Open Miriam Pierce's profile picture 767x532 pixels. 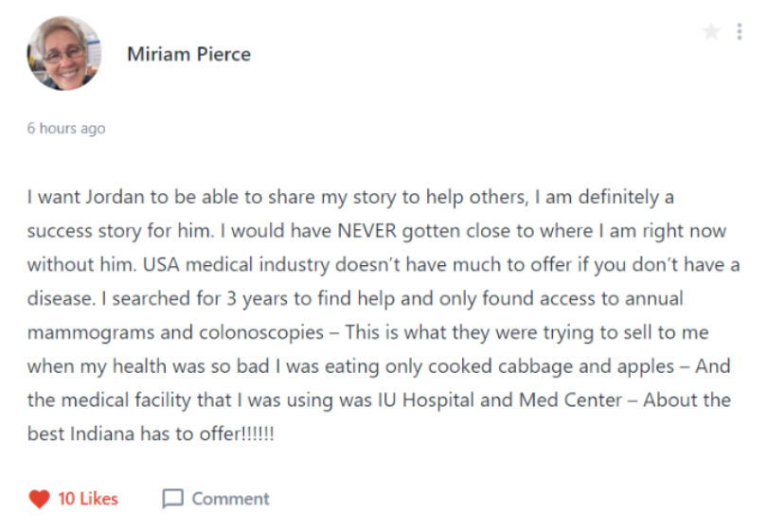63,53
